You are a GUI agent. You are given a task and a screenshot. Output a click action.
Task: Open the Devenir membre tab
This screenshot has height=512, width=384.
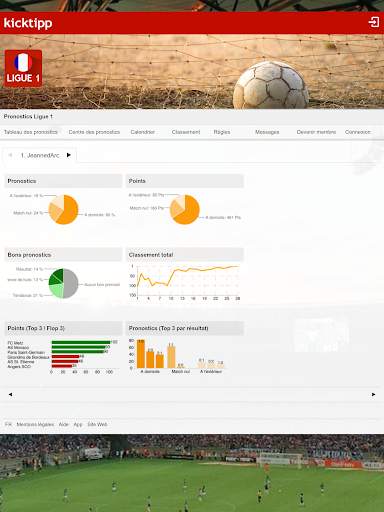[x=316, y=132]
